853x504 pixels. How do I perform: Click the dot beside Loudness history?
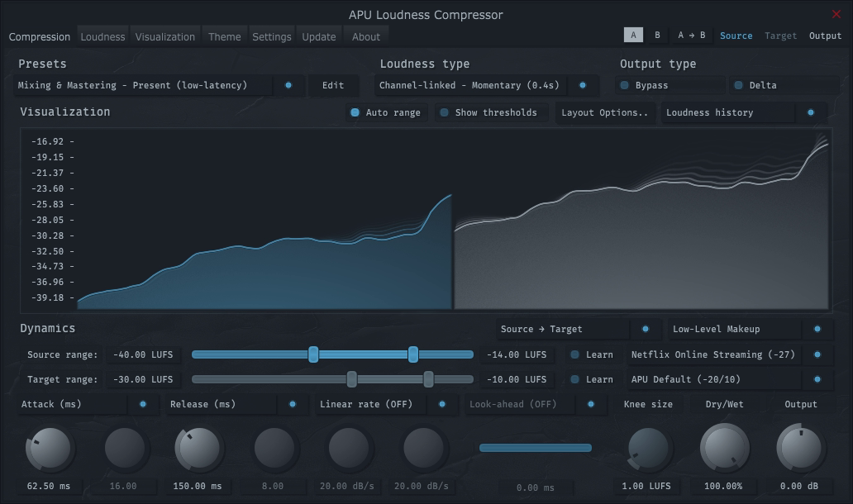coord(810,112)
